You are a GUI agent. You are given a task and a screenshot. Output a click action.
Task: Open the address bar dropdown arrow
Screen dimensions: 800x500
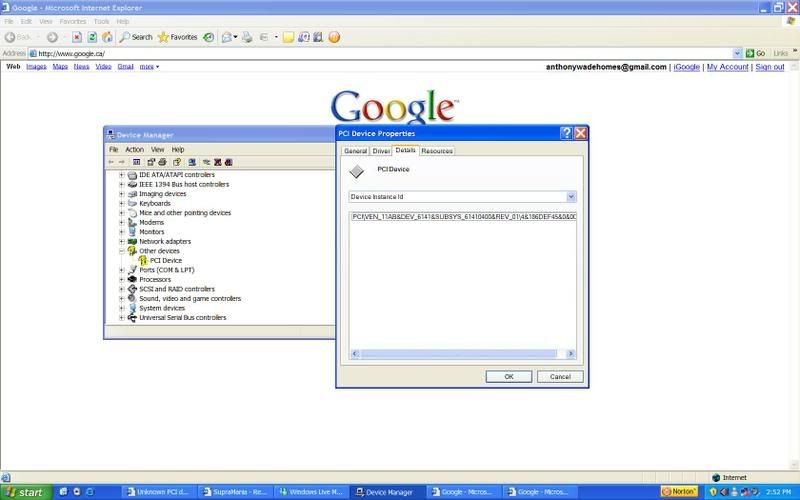pos(737,53)
